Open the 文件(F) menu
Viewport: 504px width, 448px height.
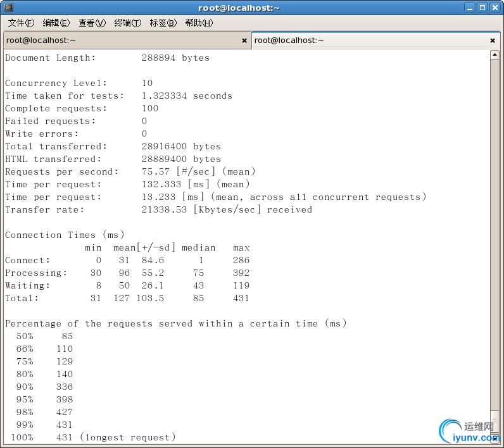tap(21, 23)
